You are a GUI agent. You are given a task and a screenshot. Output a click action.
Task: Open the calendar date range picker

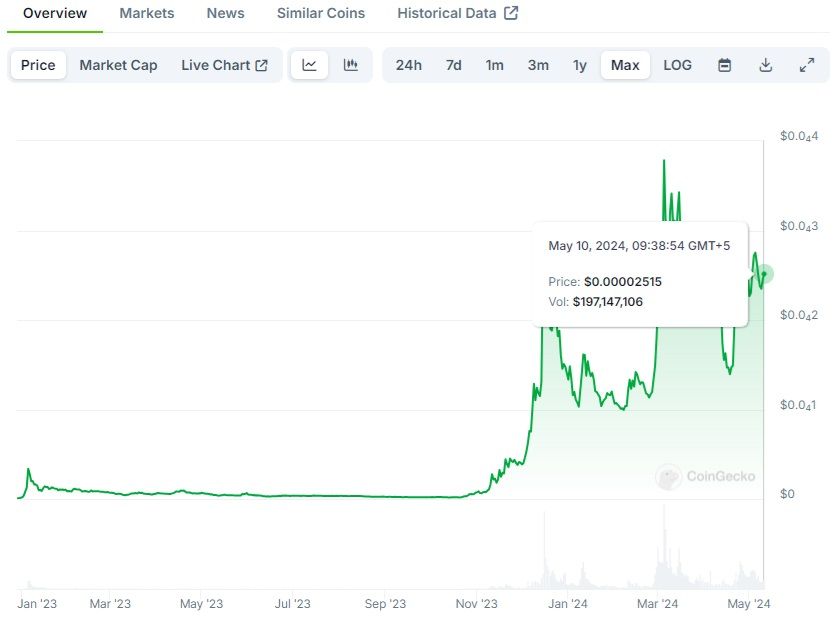tap(725, 65)
